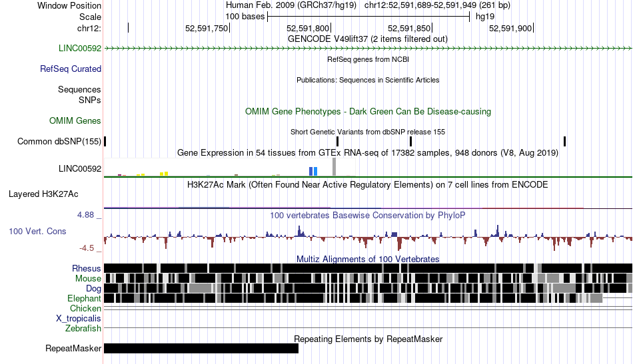The height and width of the screenshot is (364, 633).
Task: Click dbSNP variant marker before 52,591,850
Action: [x=410, y=142]
